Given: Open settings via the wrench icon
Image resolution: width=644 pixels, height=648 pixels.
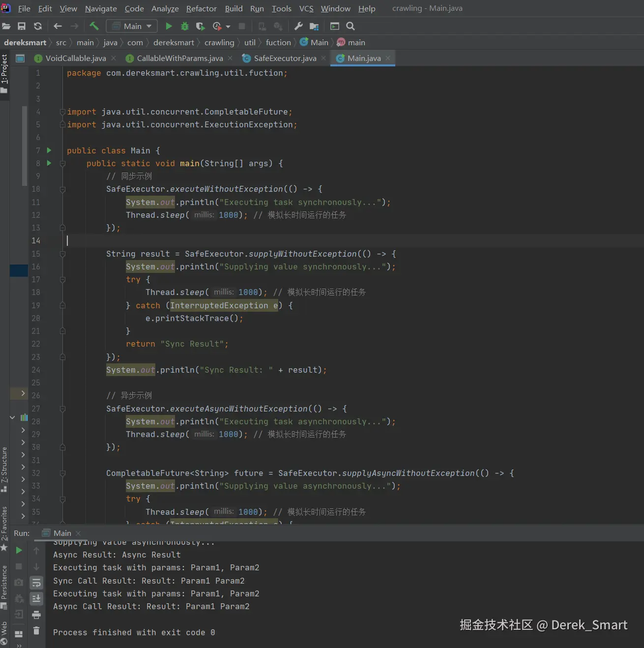Looking at the screenshot, I should click(x=298, y=26).
